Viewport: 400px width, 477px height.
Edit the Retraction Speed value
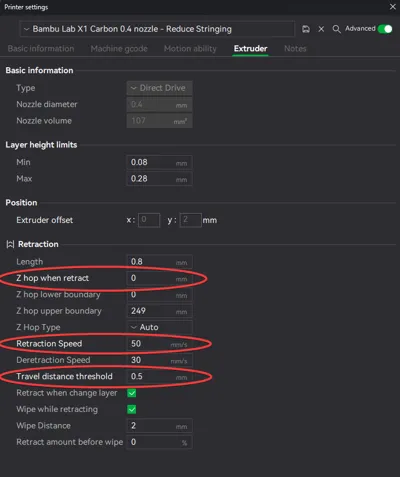click(159, 344)
